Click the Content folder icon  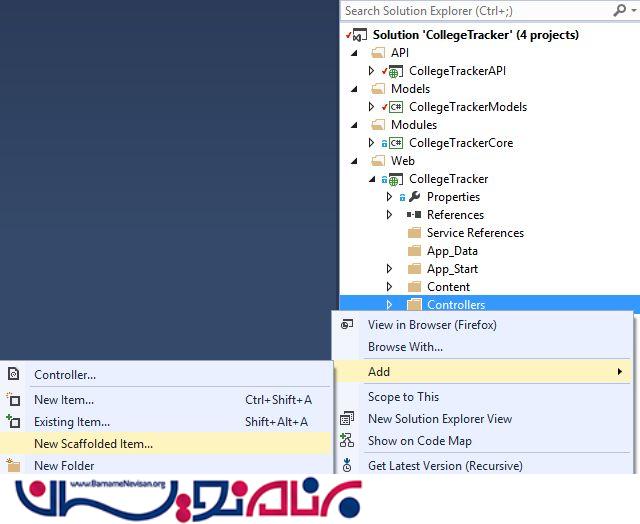click(414, 287)
